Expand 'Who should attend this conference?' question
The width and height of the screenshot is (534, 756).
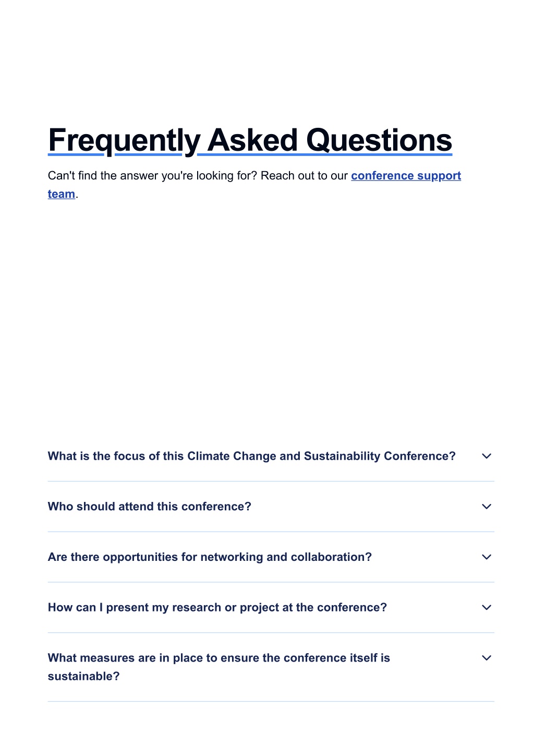271,507
